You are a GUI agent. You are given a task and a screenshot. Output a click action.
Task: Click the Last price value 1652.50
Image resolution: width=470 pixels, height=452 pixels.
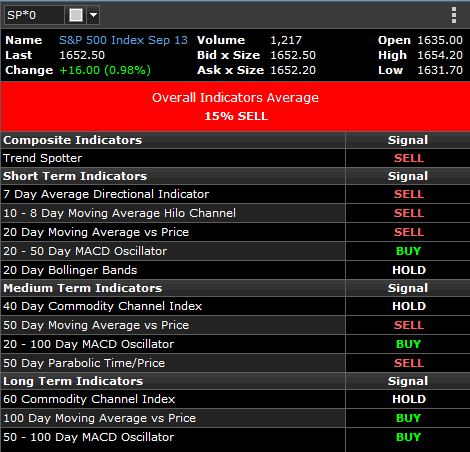pyautogui.click(x=82, y=55)
